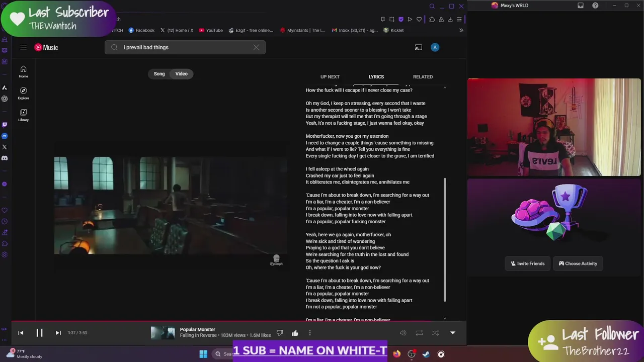Click the player volume icon
This screenshot has width=644, height=362.
(x=403, y=333)
